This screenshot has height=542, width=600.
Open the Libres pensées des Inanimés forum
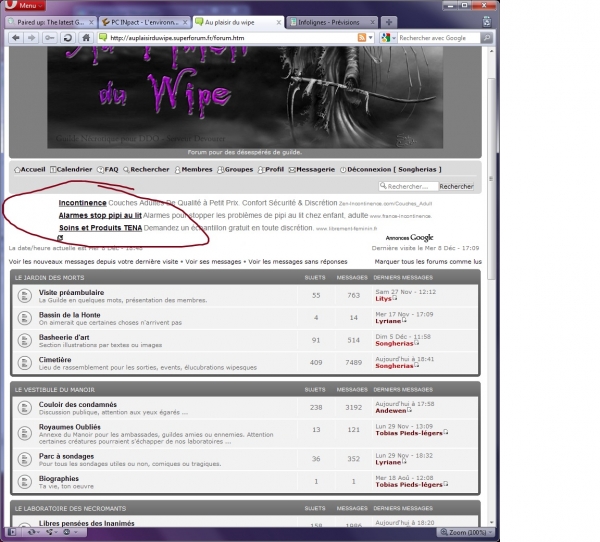click(x=86, y=523)
